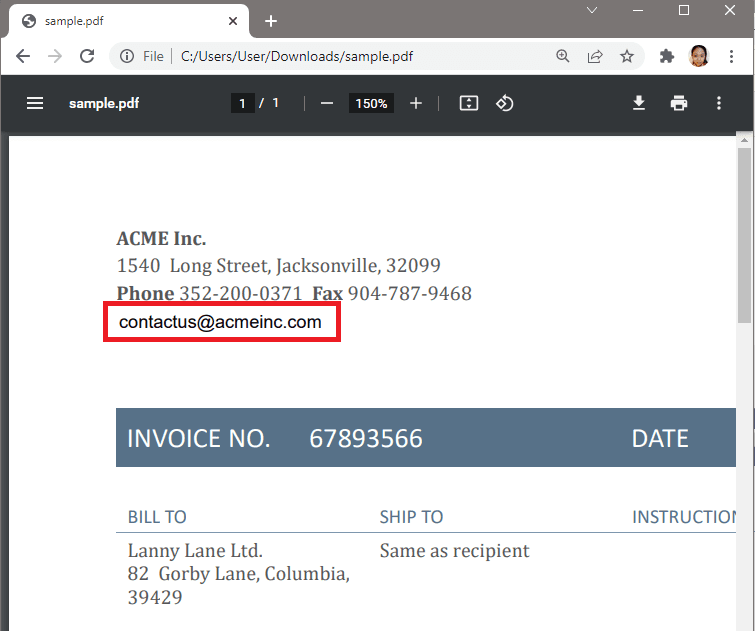The image size is (755, 631).
Task: Click the browser zoom magnifier icon
Action: coord(563,57)
